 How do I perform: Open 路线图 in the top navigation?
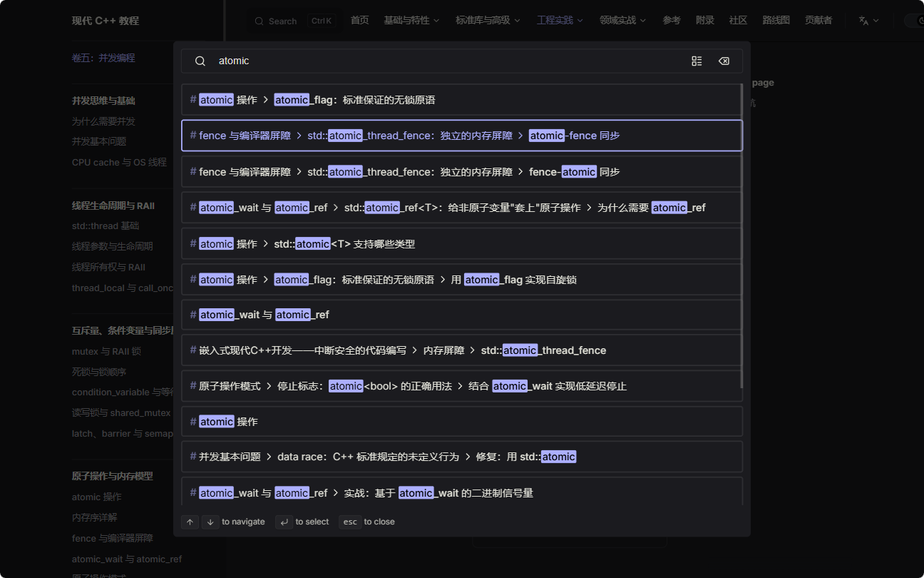[x=776, y=21]
